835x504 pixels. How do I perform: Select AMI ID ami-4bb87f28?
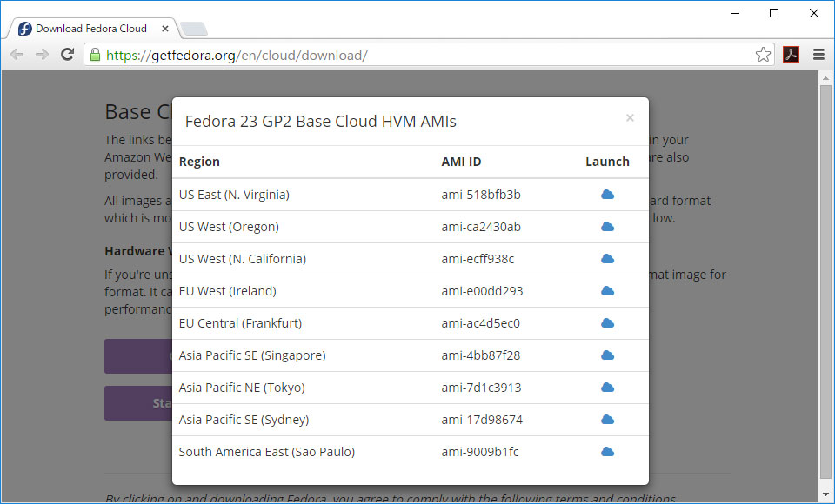[481, 355]
